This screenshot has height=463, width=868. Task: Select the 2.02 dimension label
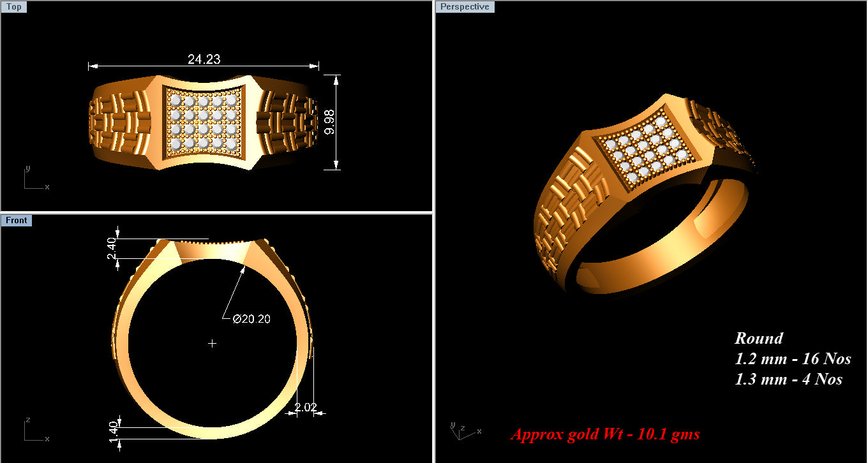pos(304,406)
